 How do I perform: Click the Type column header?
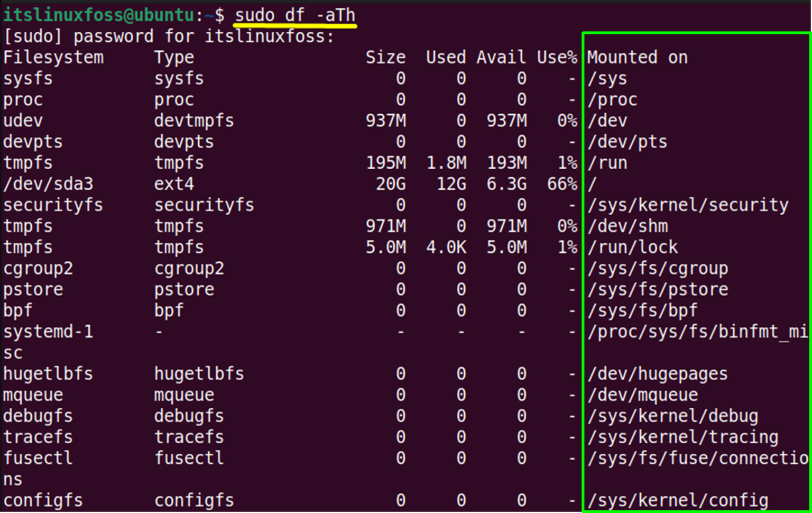(x=174, y=57)
